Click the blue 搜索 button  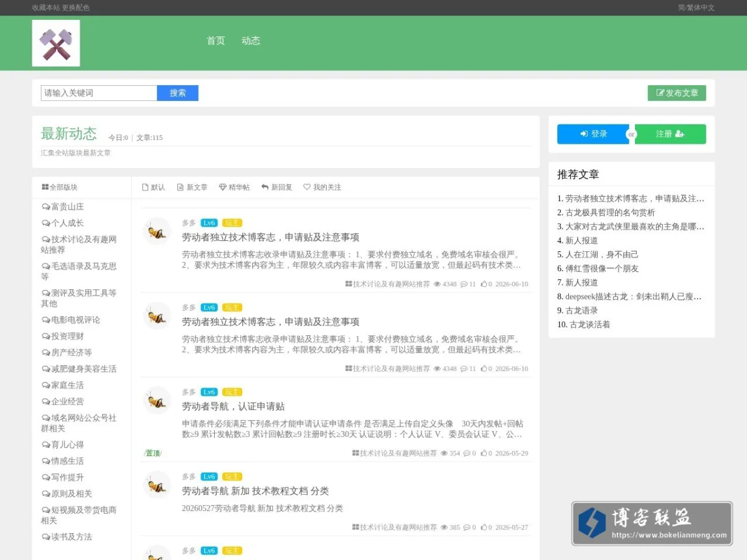(x=178, y=93)
